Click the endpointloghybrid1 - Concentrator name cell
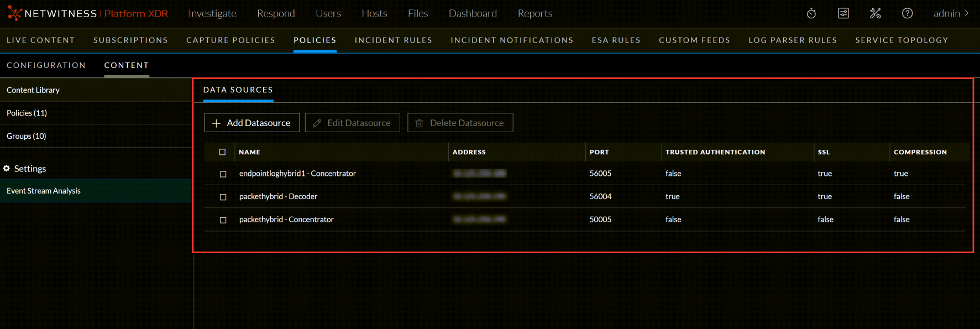980x329 pixels. (x=297, y=174)
